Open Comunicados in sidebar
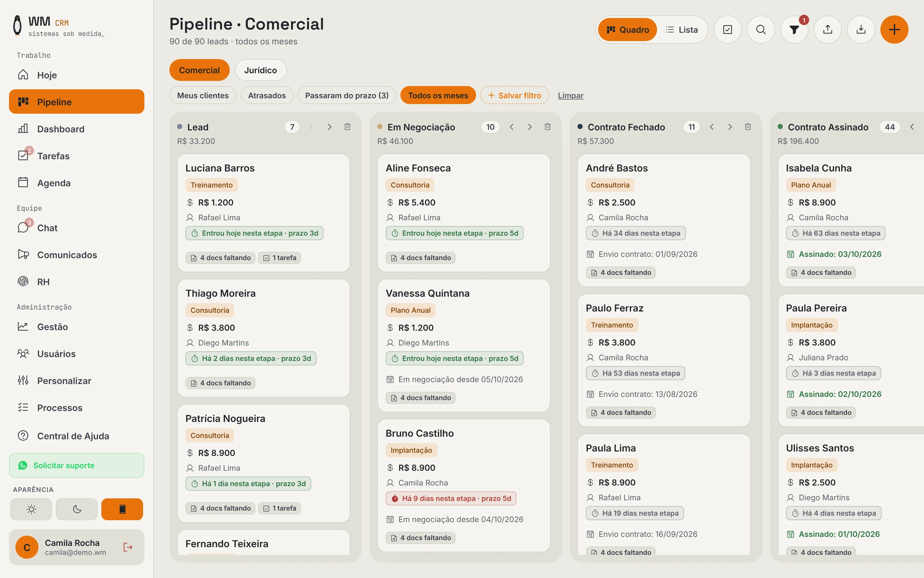The height and width of the screenshot is (578, 924). click(x=77, y=255)
